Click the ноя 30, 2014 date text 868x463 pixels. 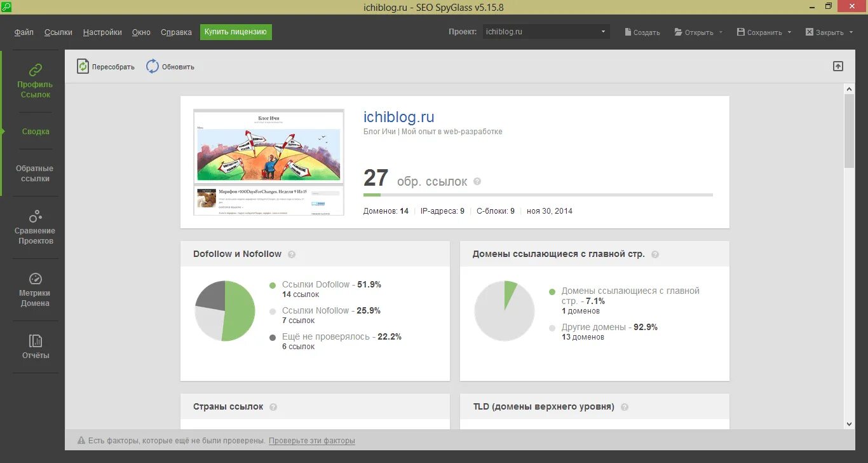550,211
